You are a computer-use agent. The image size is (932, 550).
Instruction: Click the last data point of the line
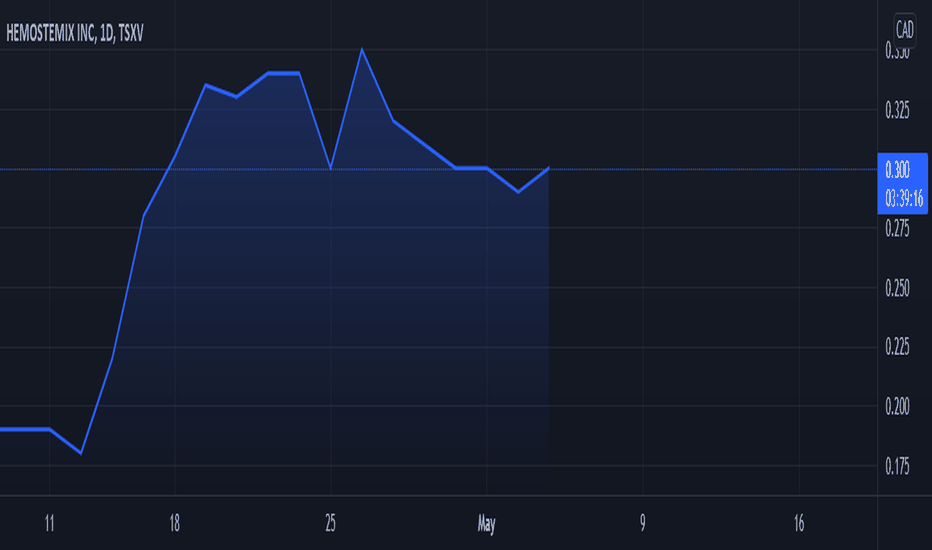(548, 169)
